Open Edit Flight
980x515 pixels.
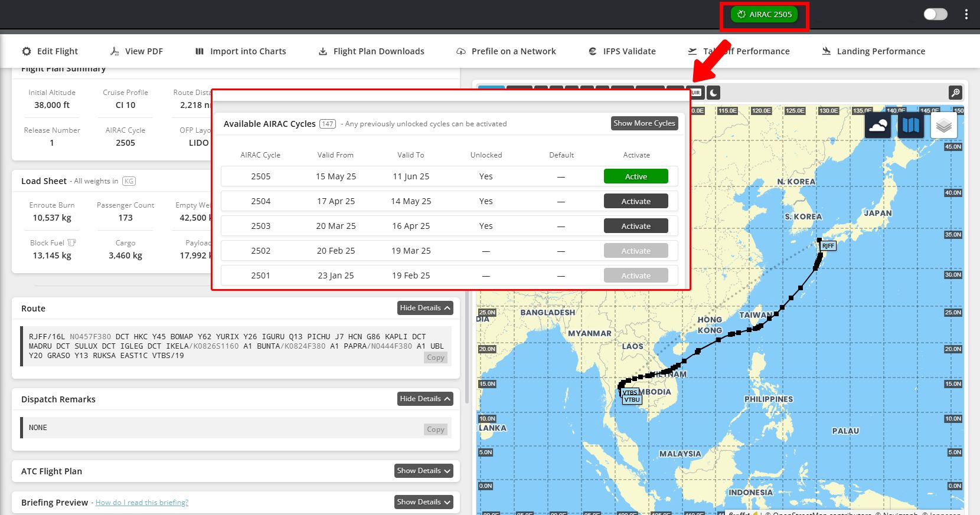click(x=50, y=51)
